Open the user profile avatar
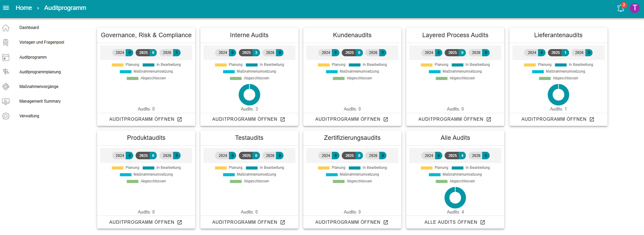The image size is (644, 235). (x=634, y=8)
